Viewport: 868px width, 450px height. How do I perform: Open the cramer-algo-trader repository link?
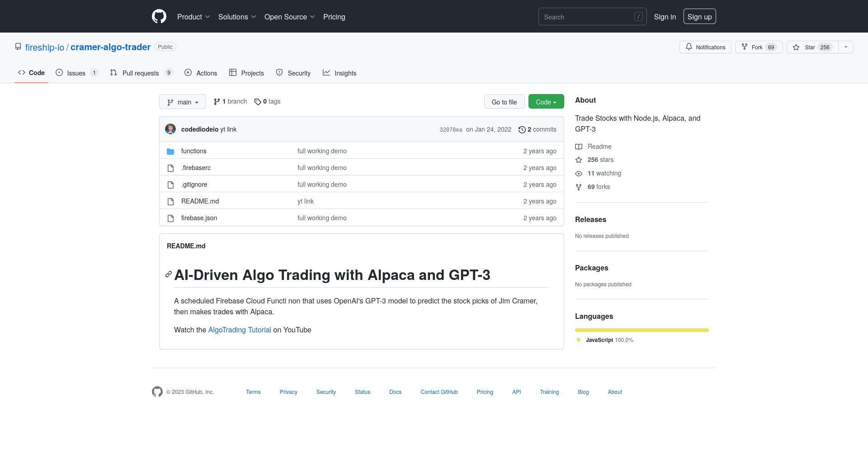[110, 47]
